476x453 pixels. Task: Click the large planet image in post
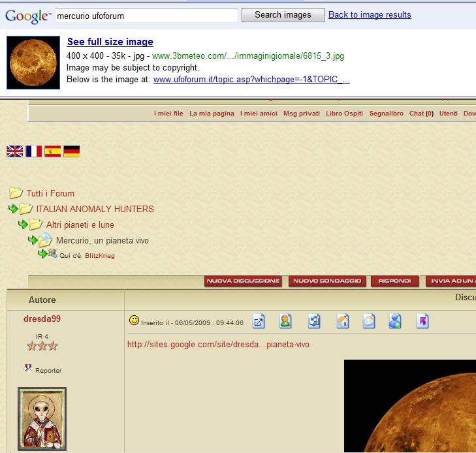click(410, 406)
